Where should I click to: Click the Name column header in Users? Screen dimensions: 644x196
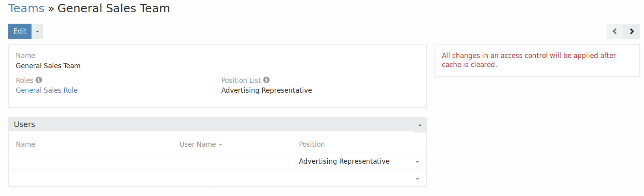(x=25, y=144)
